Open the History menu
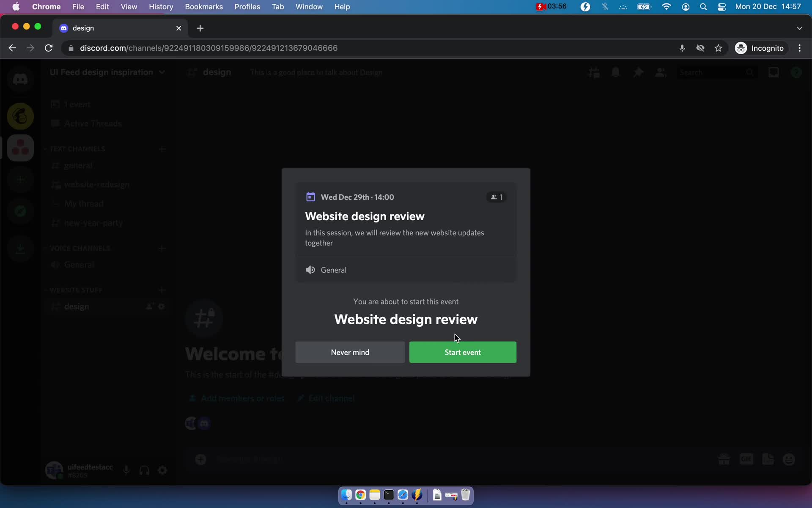Image resolution: width=812 pixels, height=508 pixels. pos(161,7)
